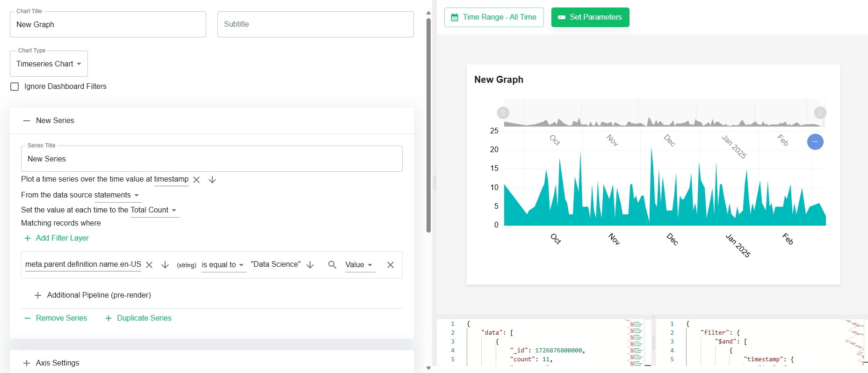Open the data source statements dropdown

coord(117,195)
